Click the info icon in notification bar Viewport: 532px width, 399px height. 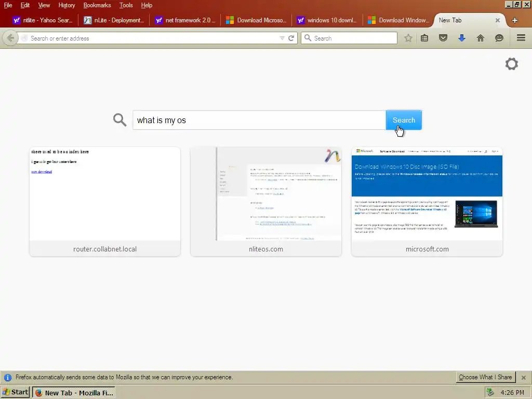[7, 377]
